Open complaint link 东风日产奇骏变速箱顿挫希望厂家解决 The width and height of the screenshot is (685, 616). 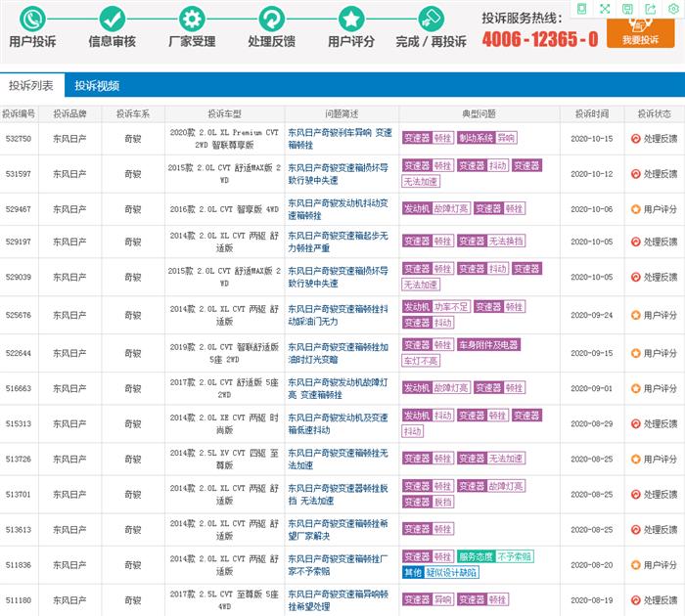339,530
